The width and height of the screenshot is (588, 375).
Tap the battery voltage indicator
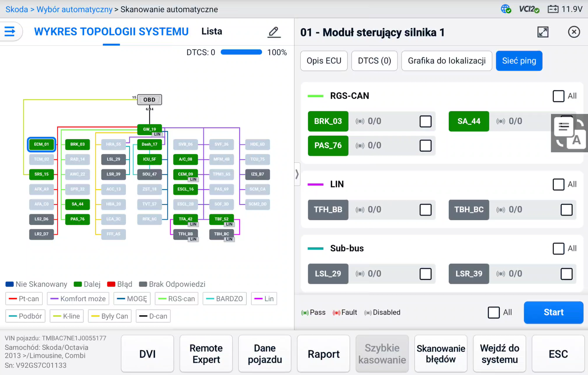pyautogui.click(x=565, y=9)
